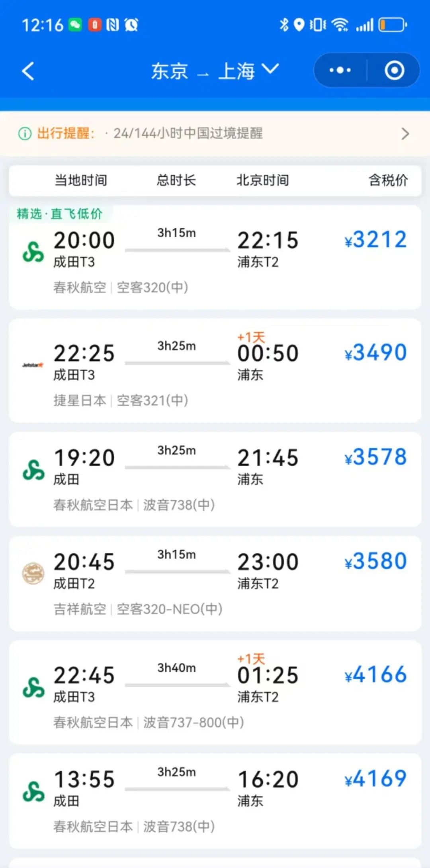
Task: Tap WeChat notification icon in status bar
Action: pyautogui.click(x=75, y=25)
